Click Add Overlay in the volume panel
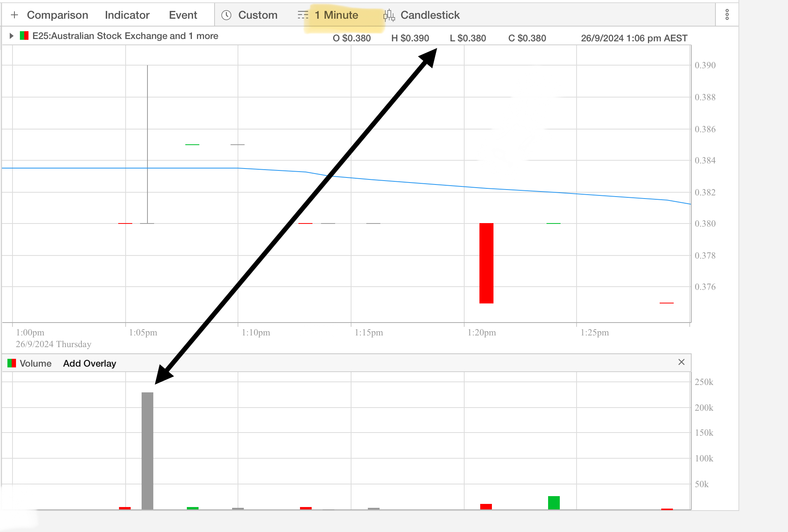The height and width of the screenshot is (532, 788). pyautogui.click(x=90, y=364)
